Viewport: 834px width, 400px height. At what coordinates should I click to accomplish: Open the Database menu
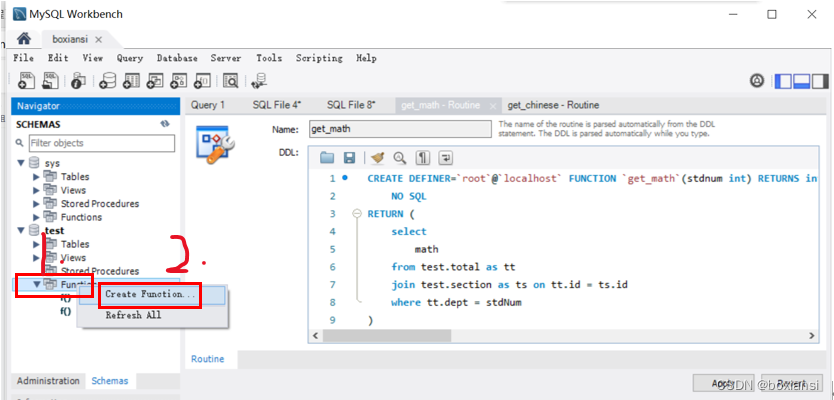tap(177, 58)
